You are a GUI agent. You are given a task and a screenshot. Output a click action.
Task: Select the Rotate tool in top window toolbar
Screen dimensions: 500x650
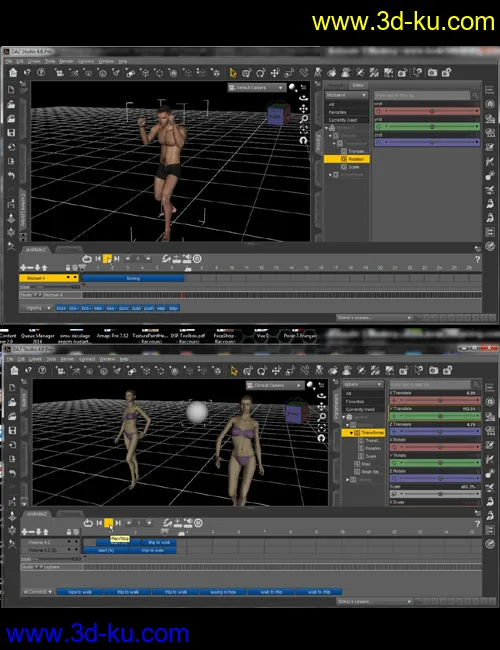pyautogui.click(x=261, y=73)
